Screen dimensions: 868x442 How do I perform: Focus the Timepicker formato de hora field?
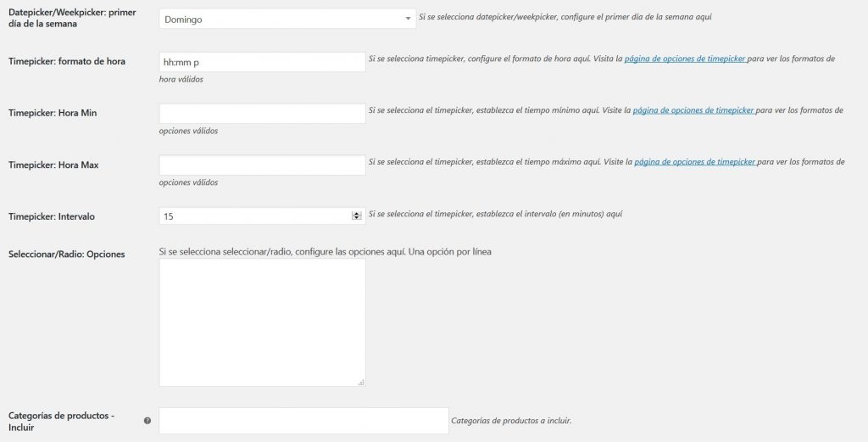[262, 62]
